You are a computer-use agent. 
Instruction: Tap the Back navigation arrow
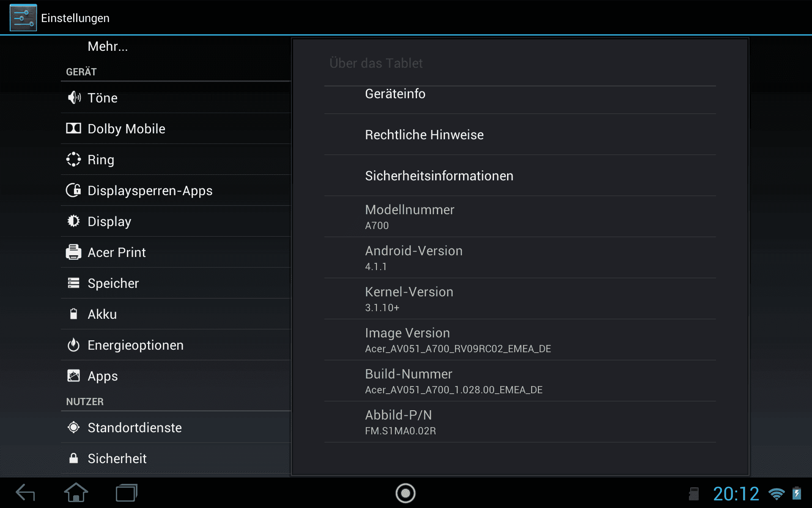(25, 493)
